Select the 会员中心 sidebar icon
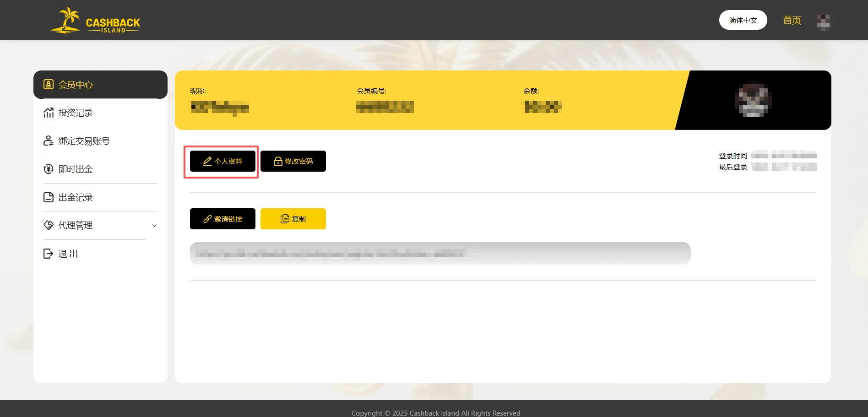 (x=49, y=84)
